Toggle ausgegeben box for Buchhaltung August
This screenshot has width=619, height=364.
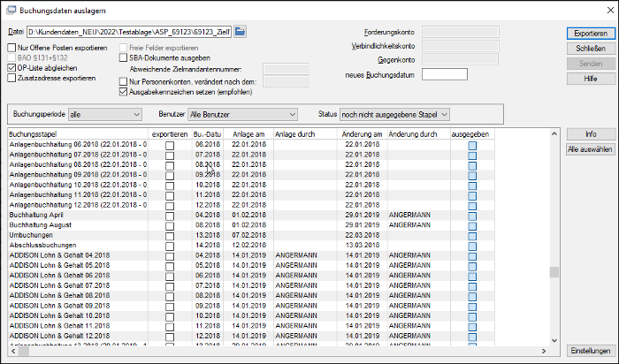[472, 226]
